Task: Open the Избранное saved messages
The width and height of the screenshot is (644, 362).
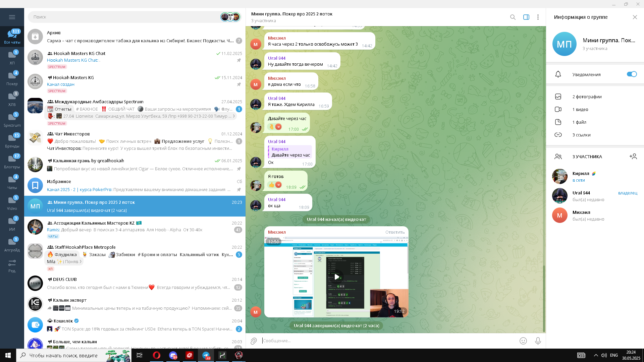Action: pyautogui.click(x=135, y=185)
